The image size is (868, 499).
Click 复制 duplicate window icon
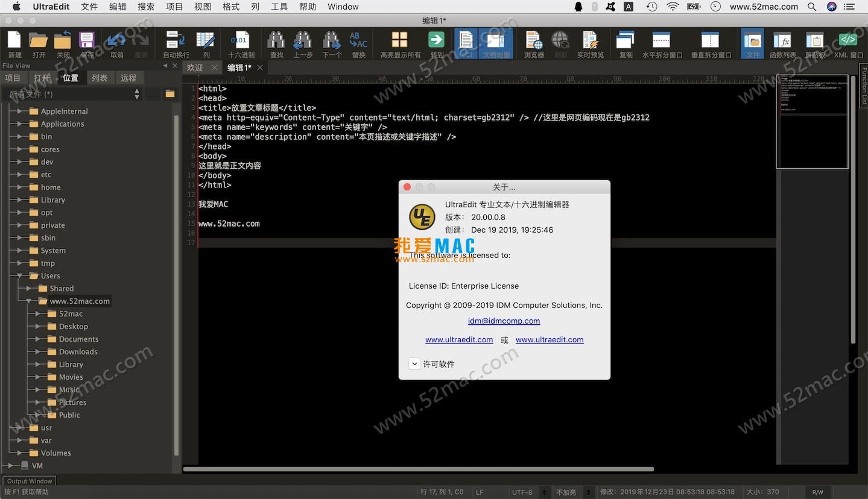626,43
